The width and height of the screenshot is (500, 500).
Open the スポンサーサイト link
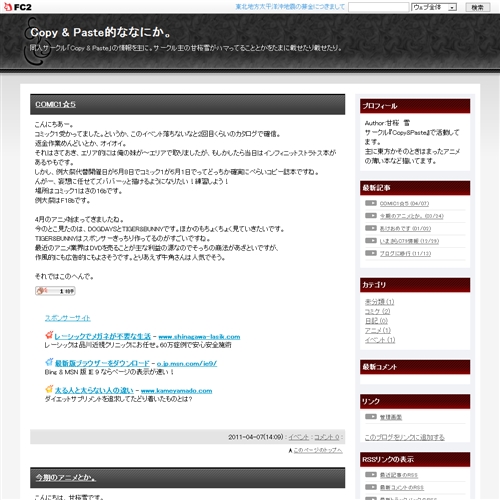(68, 318)
